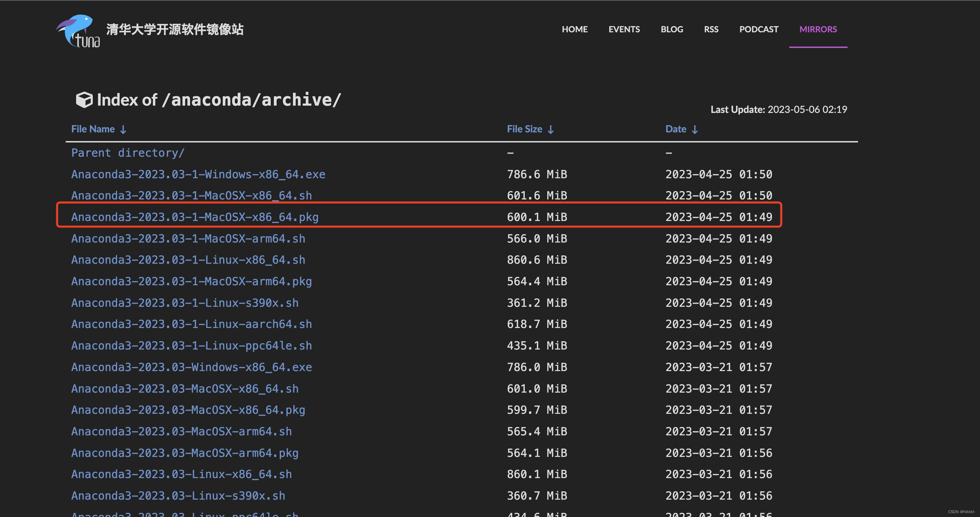Click the 361.2 MiB size value
This screenshot has width=980, height=517.
(537, 303)
